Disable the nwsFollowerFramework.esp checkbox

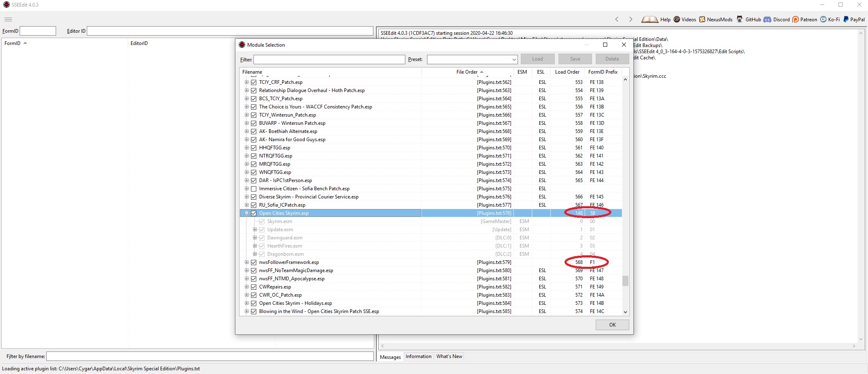[254, 262]
